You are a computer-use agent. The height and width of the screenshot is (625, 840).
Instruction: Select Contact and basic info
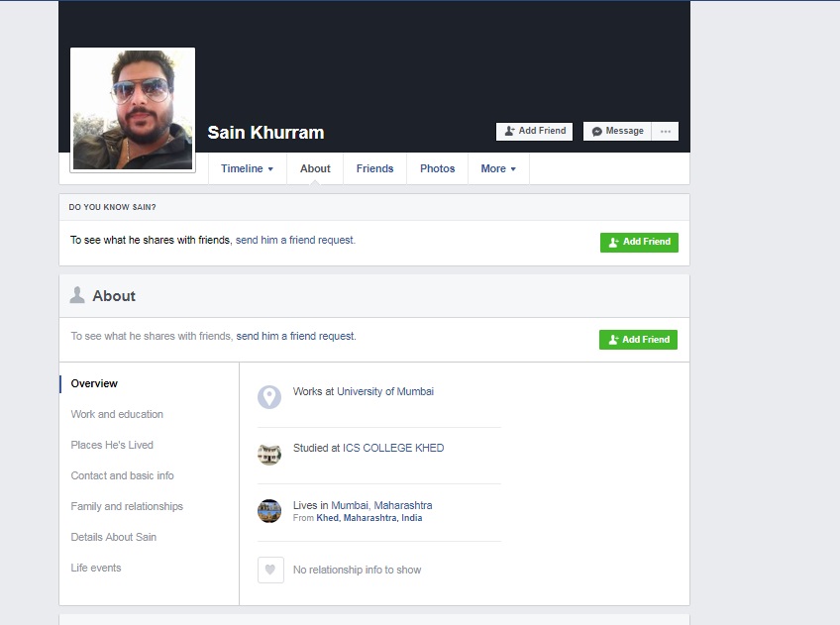122,475
